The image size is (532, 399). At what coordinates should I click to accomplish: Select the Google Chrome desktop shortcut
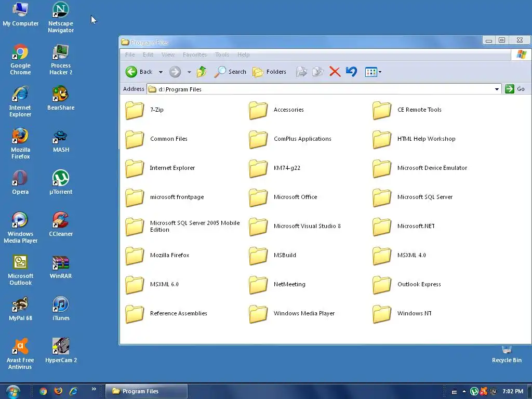20,60
